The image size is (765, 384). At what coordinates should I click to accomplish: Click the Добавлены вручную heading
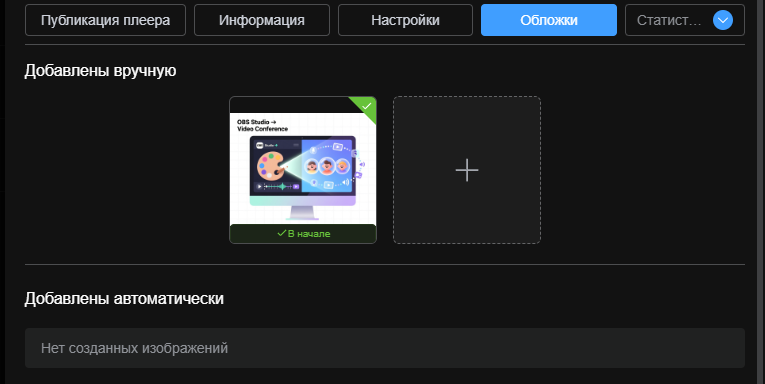tap(101, 71)
